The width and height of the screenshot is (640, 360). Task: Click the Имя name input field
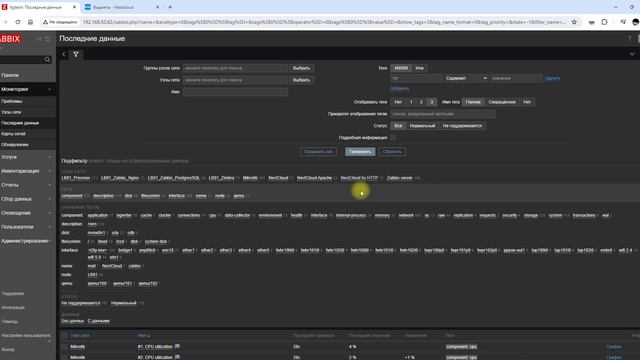tap(236, 92)
